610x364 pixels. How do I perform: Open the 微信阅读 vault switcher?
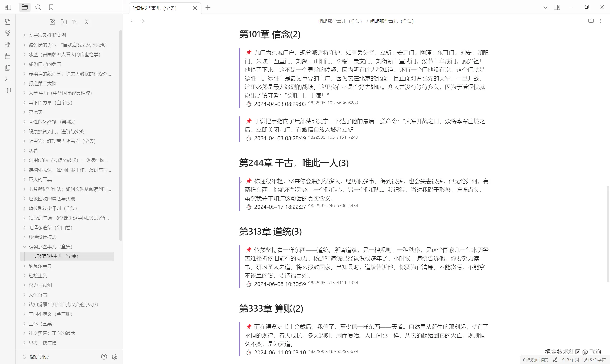point(39,357)
